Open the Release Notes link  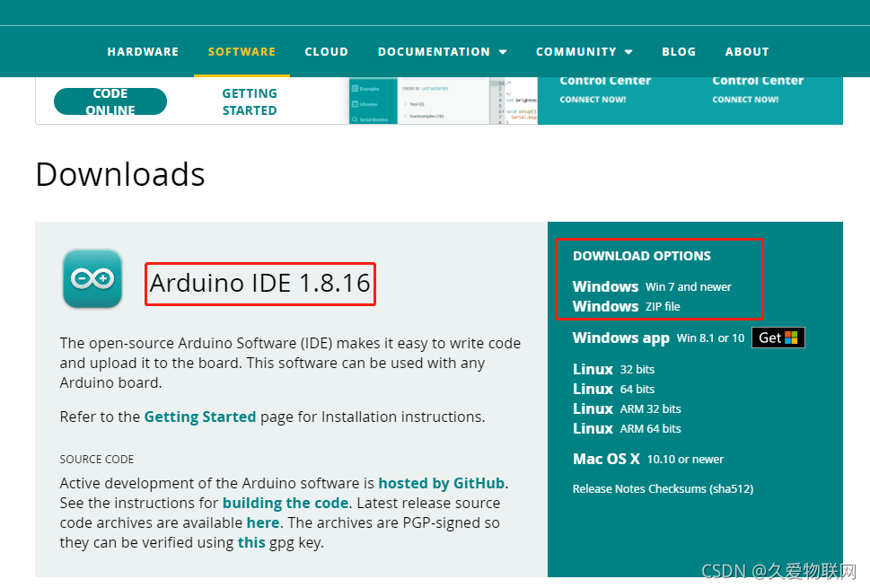(x=610, y=488)
